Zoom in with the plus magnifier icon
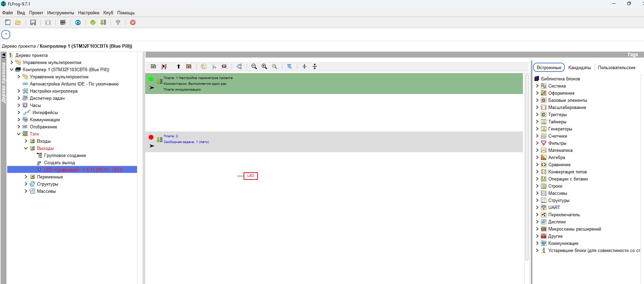Screen dimensions: 644x284 pos(264,66)
